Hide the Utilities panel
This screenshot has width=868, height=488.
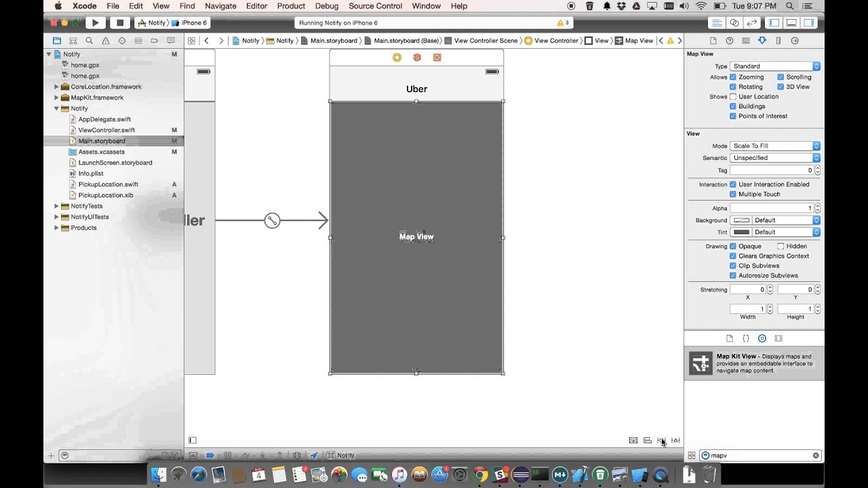coord(808,22)
